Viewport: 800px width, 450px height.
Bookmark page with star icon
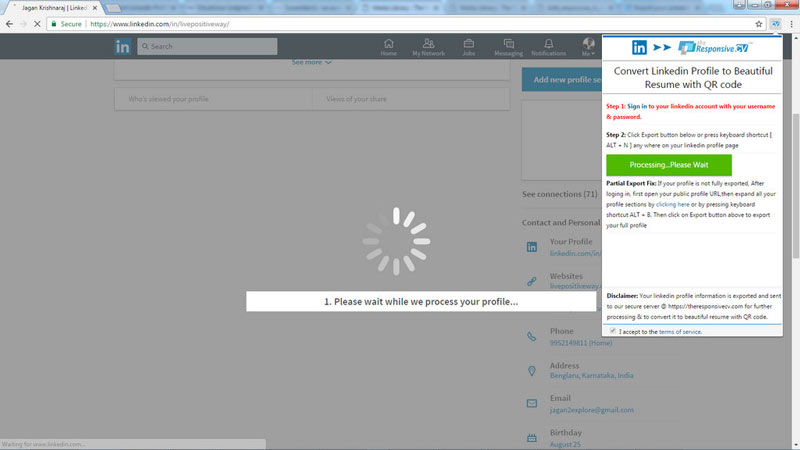pos(759,24)
